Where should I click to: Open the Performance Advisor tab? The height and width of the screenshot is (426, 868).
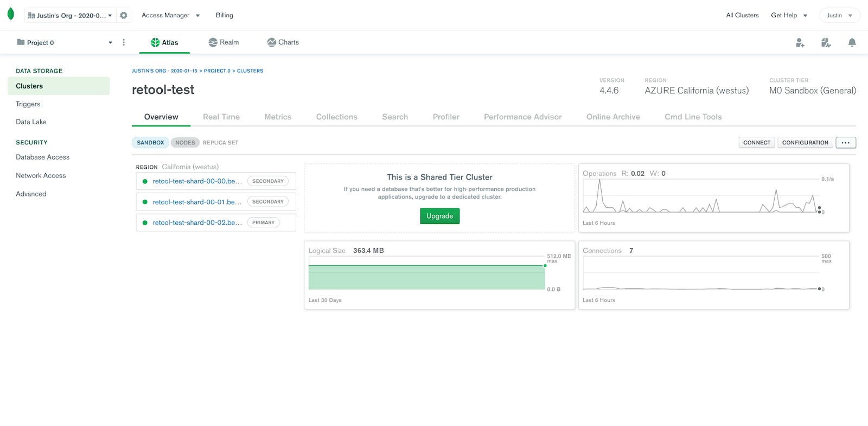coord(522,117)
